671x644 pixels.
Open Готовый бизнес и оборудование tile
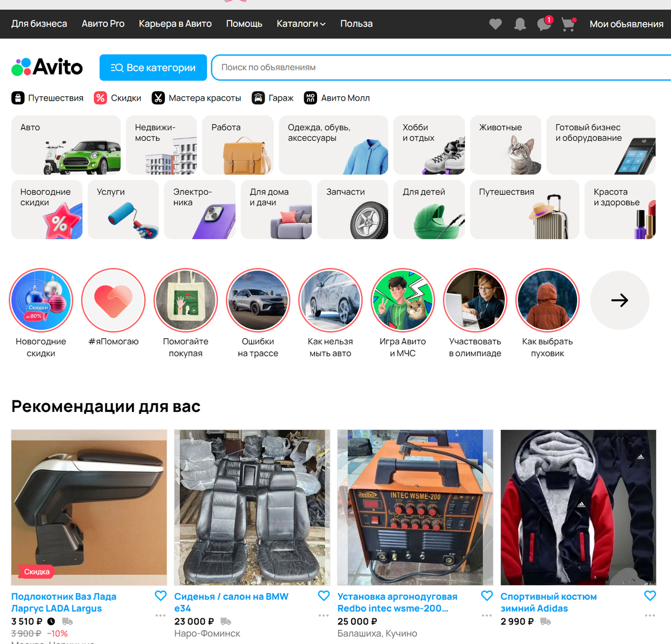point(601,145)
